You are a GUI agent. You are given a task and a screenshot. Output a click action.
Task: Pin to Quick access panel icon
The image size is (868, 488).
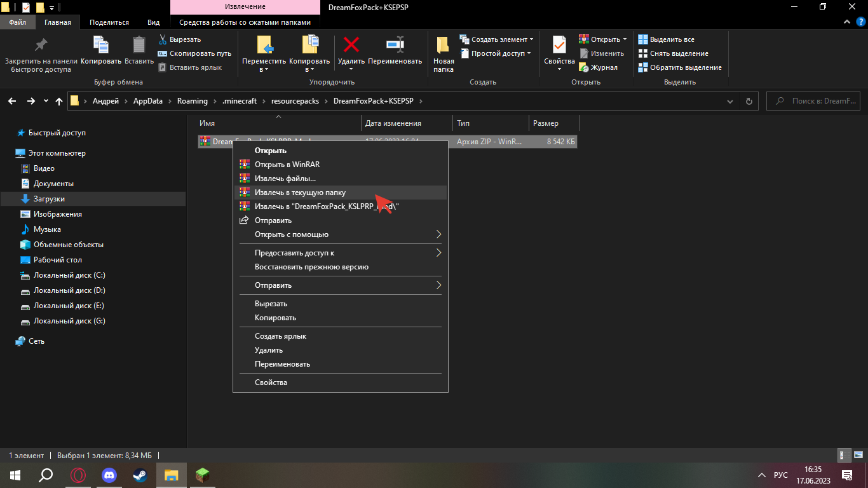(x=41, y=46)
